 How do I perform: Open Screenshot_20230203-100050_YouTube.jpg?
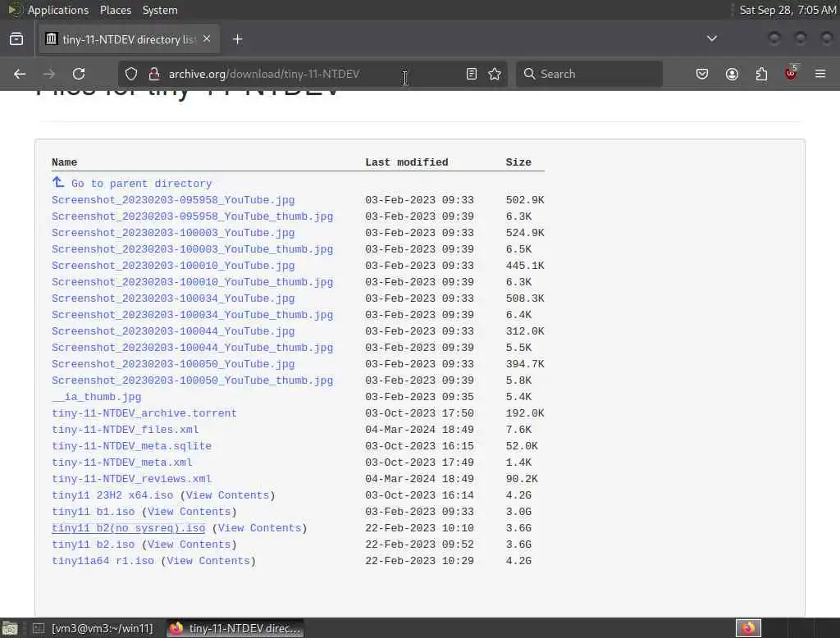[173, 364]
